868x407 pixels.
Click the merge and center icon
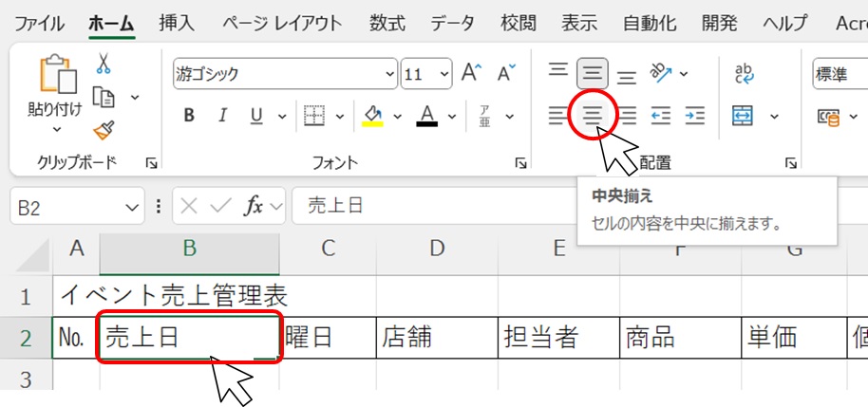tap(744, 116)
